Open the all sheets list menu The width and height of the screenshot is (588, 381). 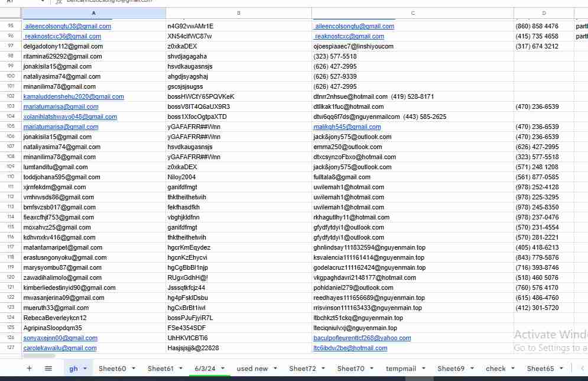pyautogui.click(x=48, y=368)
